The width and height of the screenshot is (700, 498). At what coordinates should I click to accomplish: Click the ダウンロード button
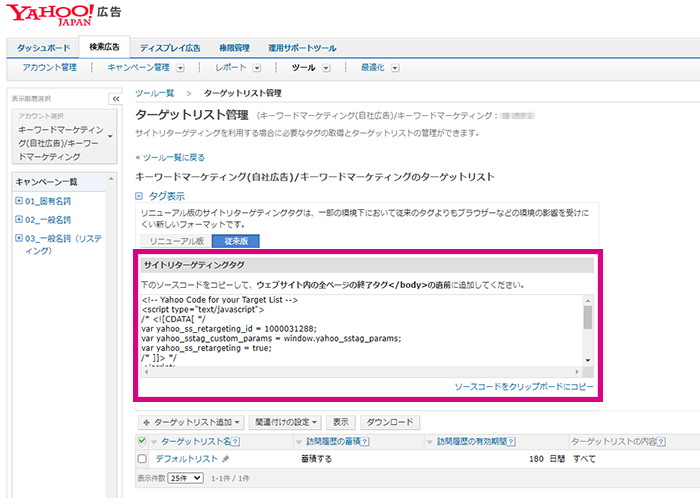[x=390, y=422]
